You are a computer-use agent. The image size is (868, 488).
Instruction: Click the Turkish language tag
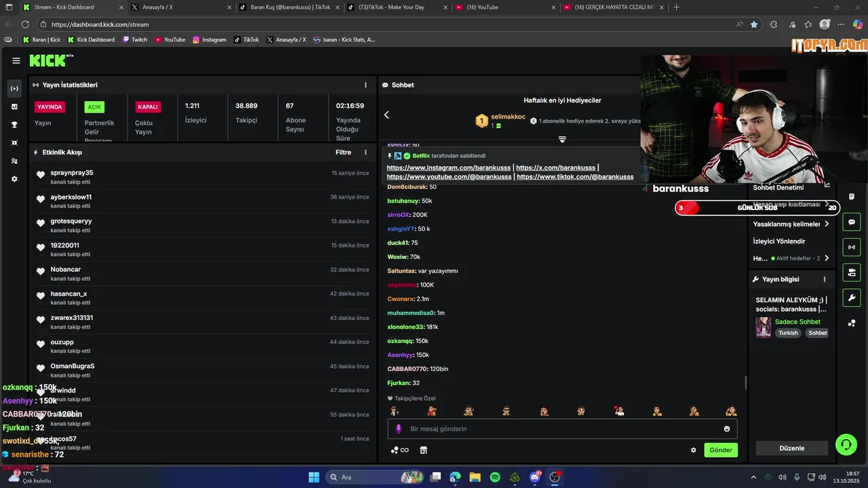click(788, 333)
